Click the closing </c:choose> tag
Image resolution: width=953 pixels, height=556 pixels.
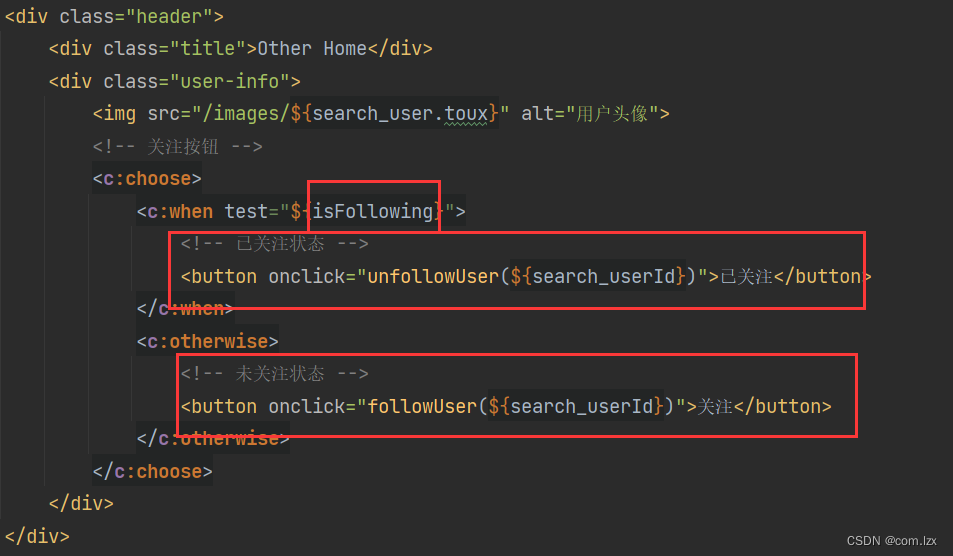coord(153,472)
